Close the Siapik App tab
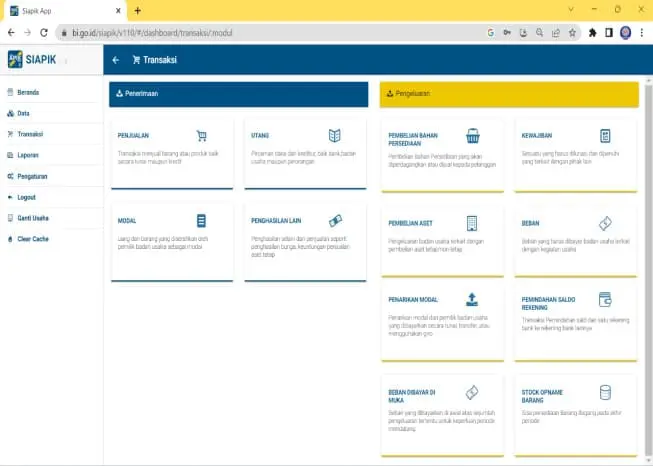Screen dimensions: 653x466 click(118, 11)
